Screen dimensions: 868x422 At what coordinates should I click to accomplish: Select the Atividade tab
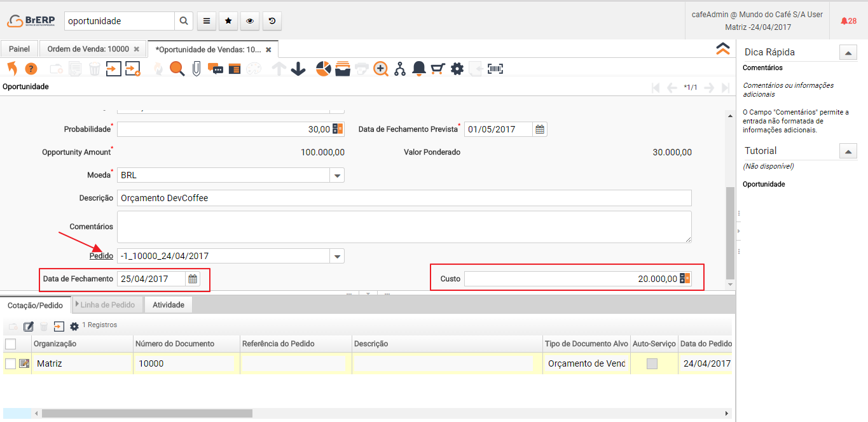168,305
